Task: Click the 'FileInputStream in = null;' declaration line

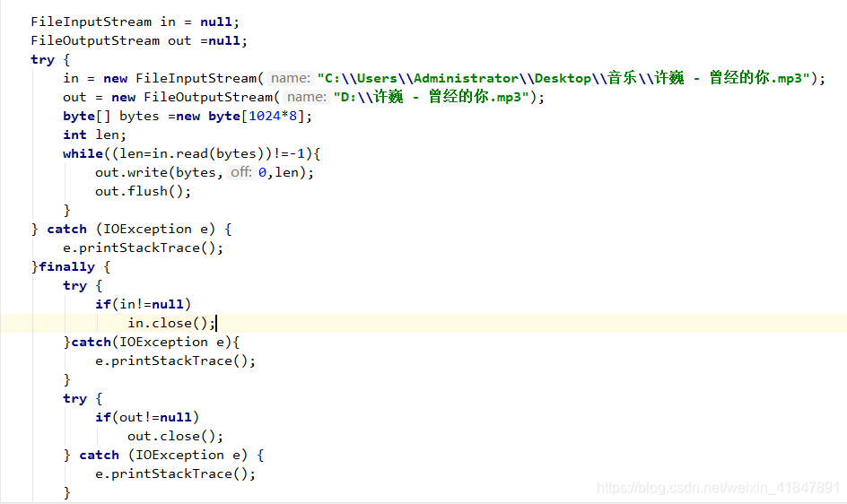Action: click(135, 22)
